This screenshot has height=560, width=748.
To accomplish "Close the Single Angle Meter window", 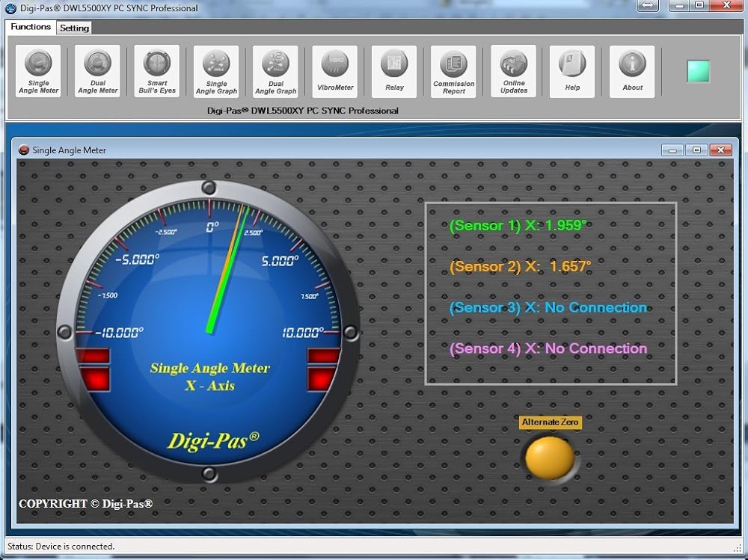I will [721, 150].
